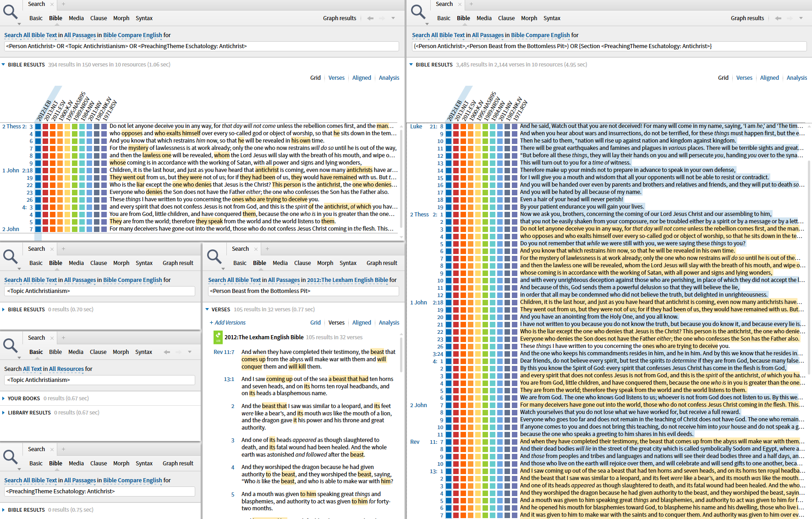This screenshot has width=812, height=519.
Task: Go forward using arrow in top-right panel
Action: tap(789, 18)
